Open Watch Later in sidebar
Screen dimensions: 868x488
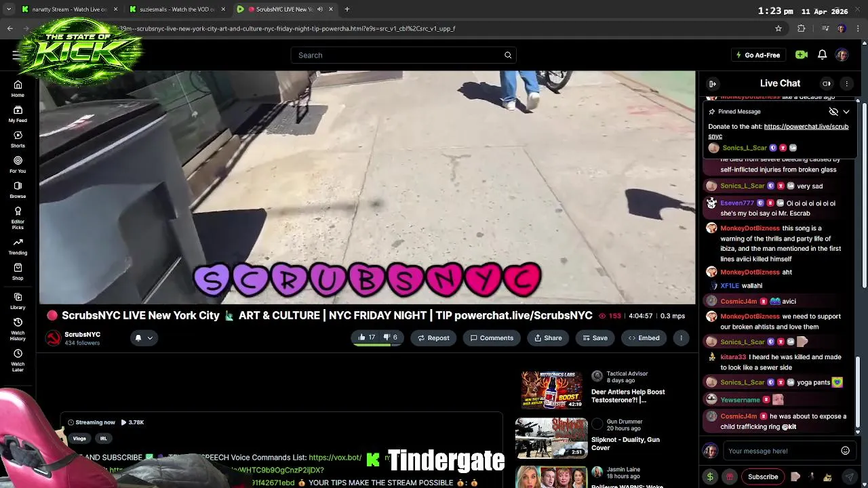[18, 360]
